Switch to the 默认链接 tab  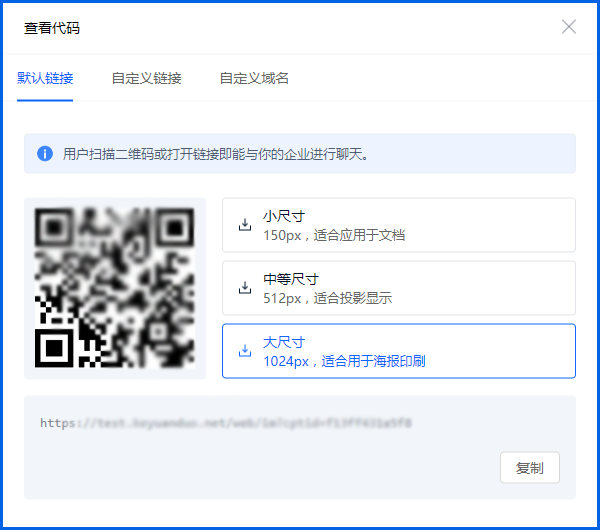click(x=45, y=78)
